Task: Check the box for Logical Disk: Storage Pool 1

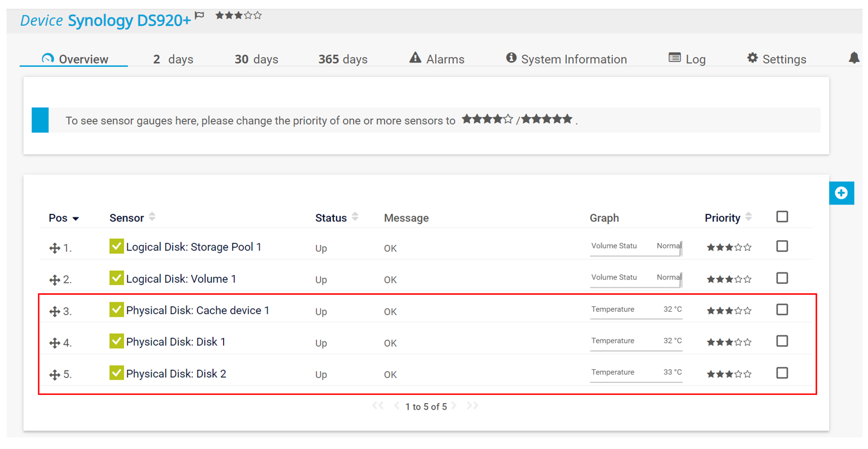Action: point(782,247)
